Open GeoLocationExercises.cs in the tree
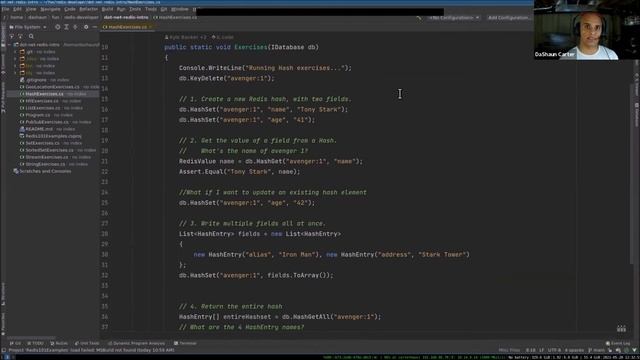Screen dimensions: 640x360 point(52,87)
